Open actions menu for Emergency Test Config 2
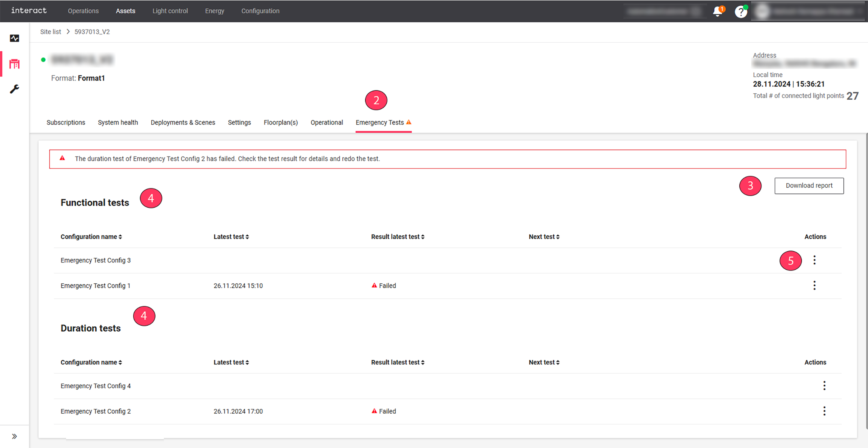868x448 pixels. coord(824,411)
